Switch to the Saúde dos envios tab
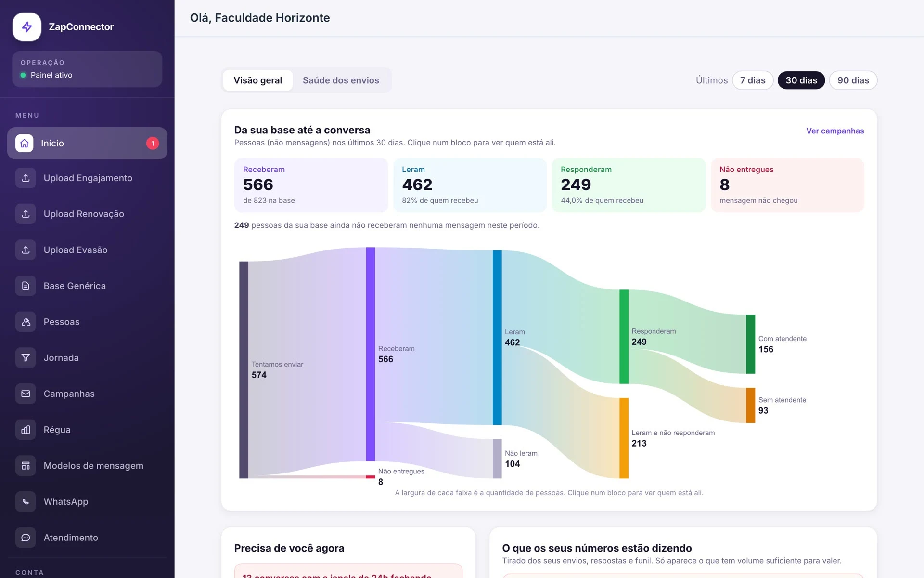924x578 pixels. (x=341, y=80)
